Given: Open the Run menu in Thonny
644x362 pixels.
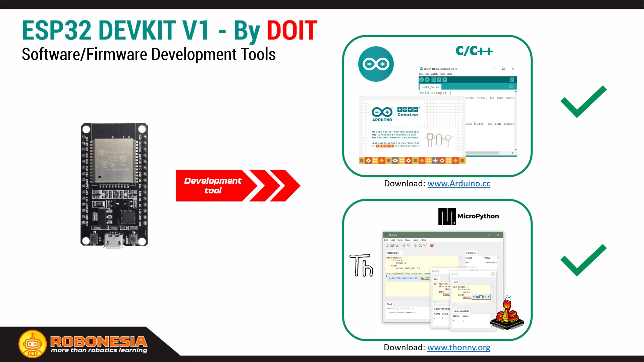Looking at the screenshot, I should click(x=408, y=240).
